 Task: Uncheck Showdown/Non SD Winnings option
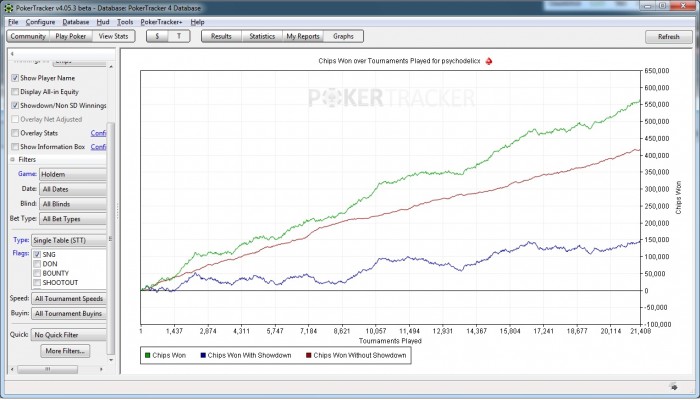point(15,106)
